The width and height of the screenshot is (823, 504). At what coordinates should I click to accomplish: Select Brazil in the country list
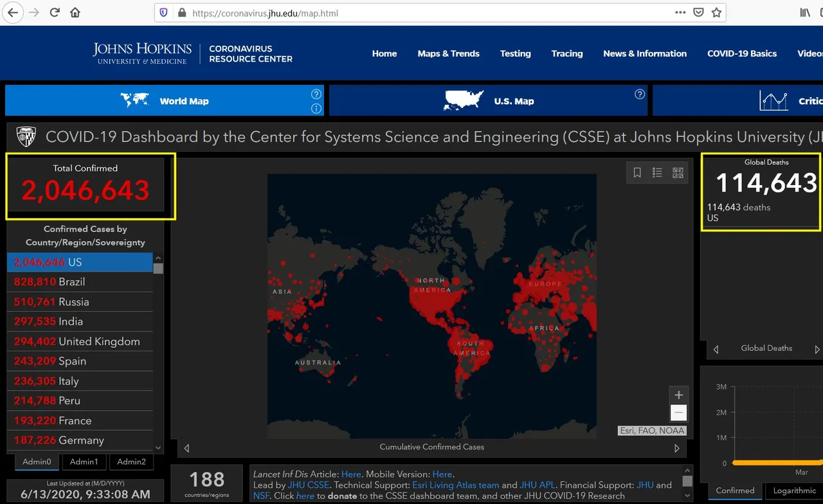click(x=80, y=282)
